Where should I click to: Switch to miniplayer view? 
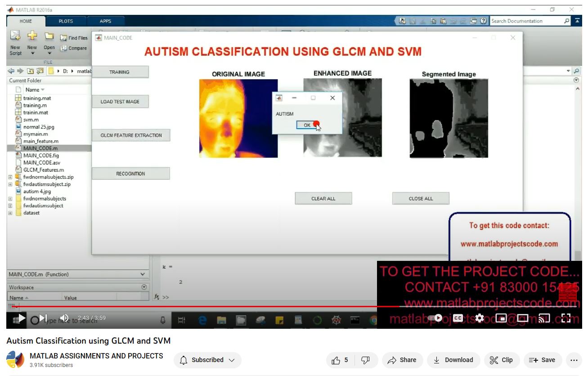point(501,318)
